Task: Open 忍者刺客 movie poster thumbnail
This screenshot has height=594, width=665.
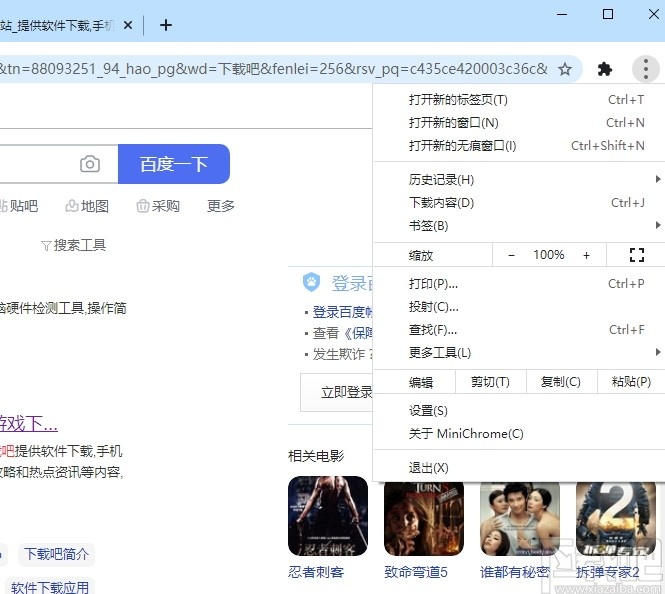Action: 328,516
